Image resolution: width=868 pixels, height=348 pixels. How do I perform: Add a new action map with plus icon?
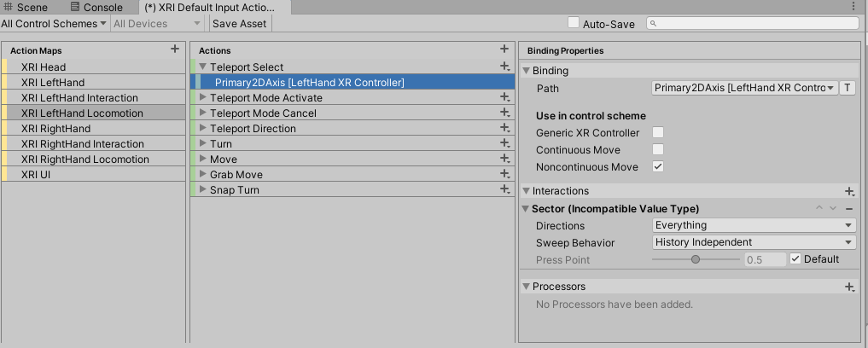click(175, 50)
